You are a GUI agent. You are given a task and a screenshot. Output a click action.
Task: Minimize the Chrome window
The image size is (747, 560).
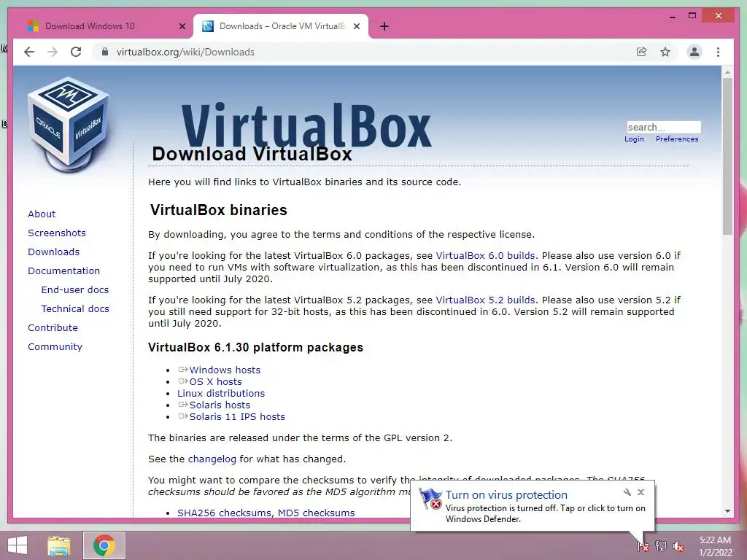672,16
